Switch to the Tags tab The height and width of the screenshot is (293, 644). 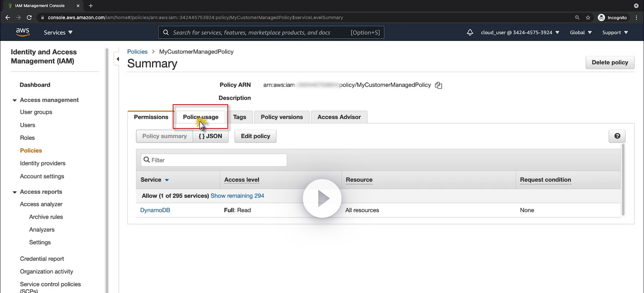point(240,117)
